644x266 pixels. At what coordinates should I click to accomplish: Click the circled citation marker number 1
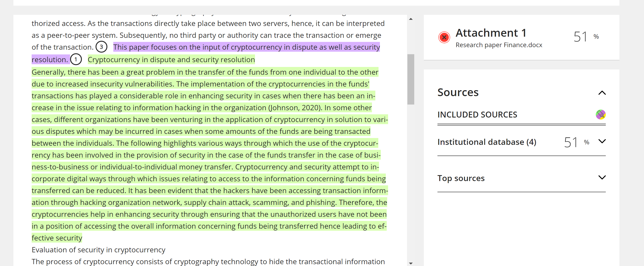(76, 60)
